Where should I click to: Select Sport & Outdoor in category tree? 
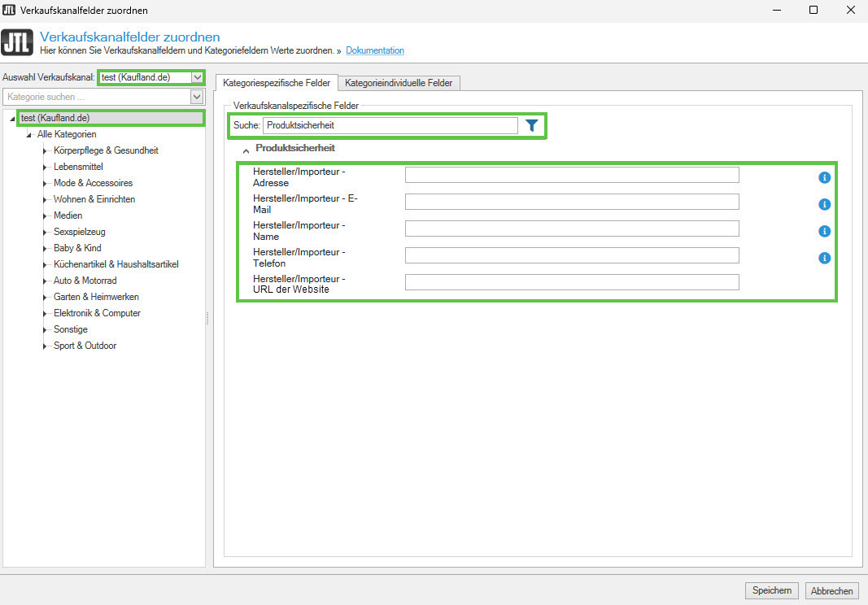pyautogui.click(x=85, y=346)
